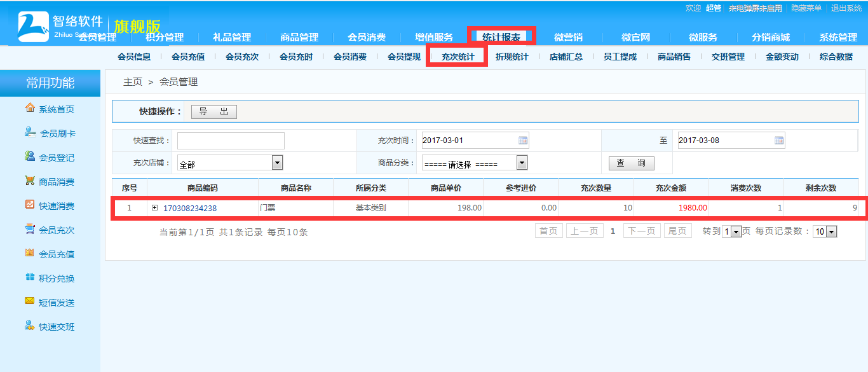The height and width of the screenshot is (372, 868).
Task: Click the 积分兑换 gift icon
Action: click(x=30, y=278)
